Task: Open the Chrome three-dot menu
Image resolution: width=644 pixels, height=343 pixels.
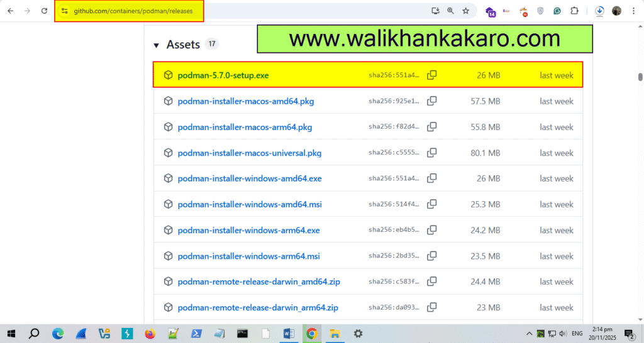Action: [633, 11]
